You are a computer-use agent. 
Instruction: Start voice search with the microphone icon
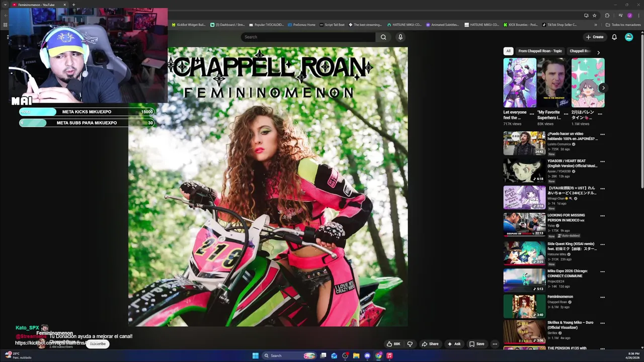[400, 37]
